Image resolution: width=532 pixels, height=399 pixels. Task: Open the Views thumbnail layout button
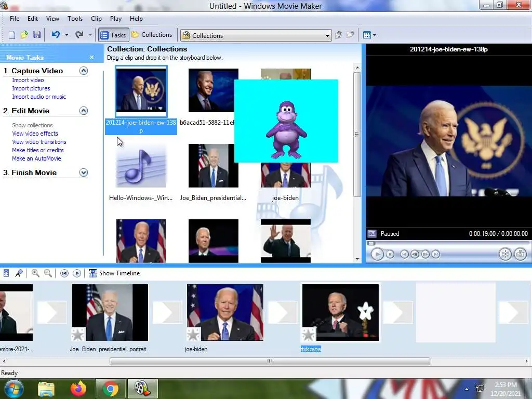coord(367,35)
